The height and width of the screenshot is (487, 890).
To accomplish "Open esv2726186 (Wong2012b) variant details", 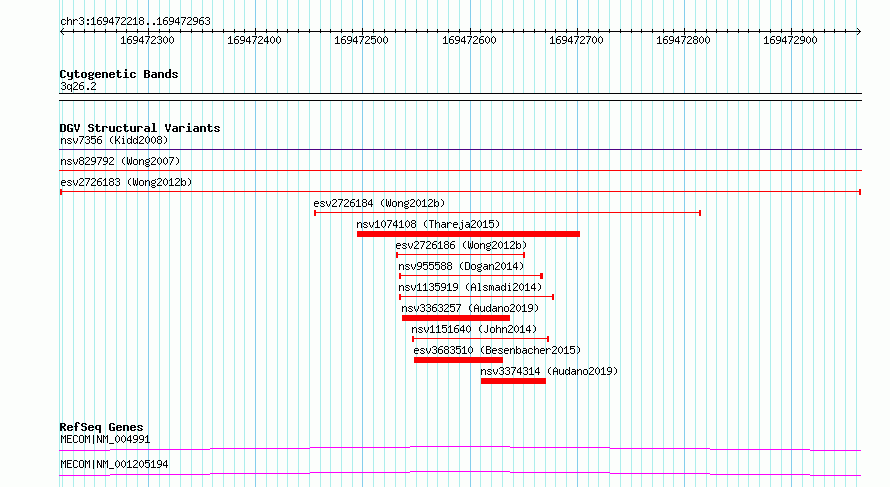I will tap(461, 245).
